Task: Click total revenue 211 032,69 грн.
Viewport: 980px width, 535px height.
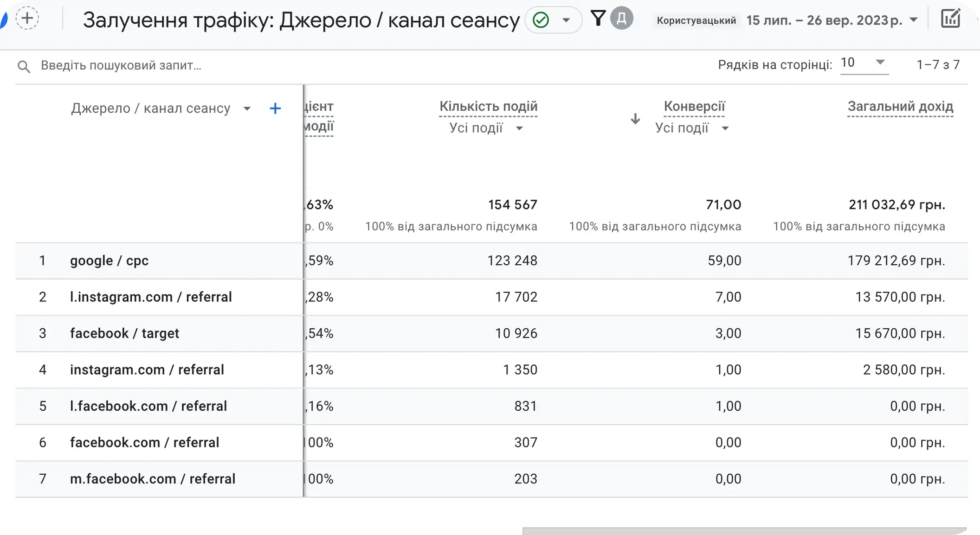Action: pyautogui.click(x=897, y=204)
